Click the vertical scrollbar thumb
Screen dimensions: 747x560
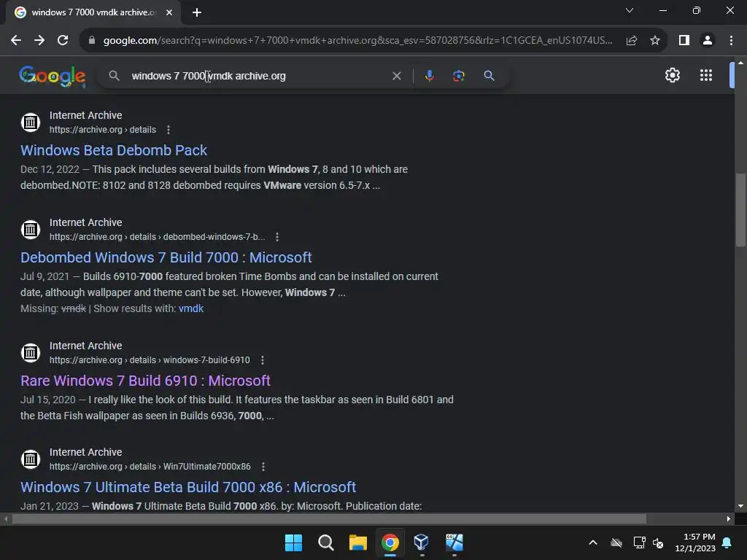[x=740, y=210]
